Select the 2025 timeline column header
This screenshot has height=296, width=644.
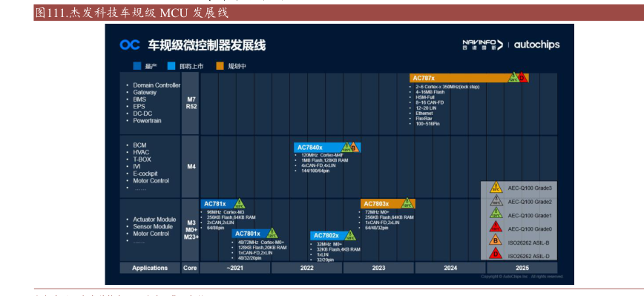[x=522, y=268]
